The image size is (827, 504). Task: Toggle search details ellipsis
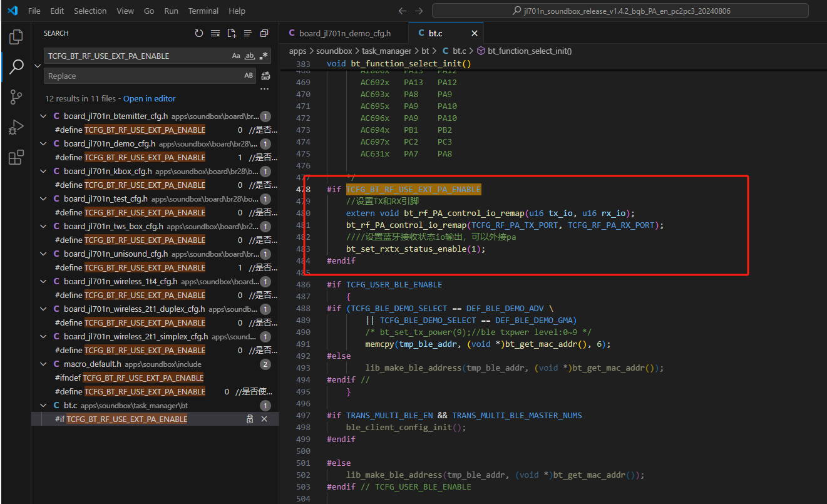(x=265, y=89)
